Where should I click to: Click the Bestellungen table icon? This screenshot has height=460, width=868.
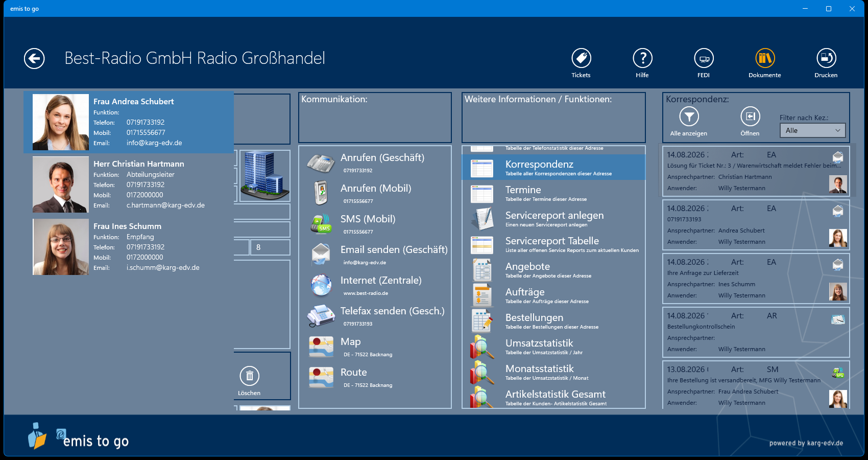(482, 321)
